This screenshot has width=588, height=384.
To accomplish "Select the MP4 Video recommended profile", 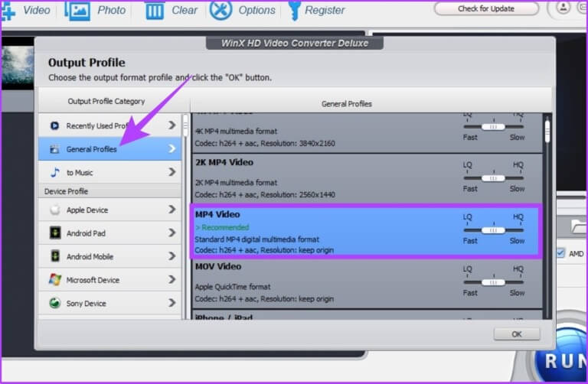I will tap(366, 231).
